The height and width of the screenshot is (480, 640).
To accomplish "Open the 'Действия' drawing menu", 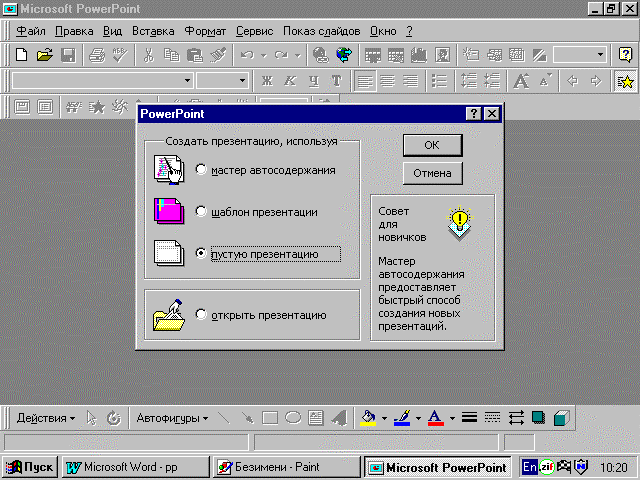I will pos(46,418).
